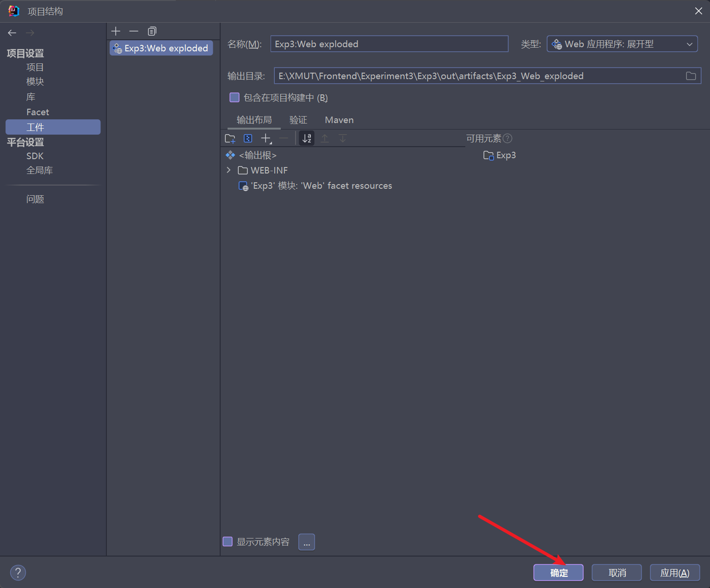Screen dimensions: 710x588
Task: Expand the WEB-INF folder
Action: pos(228,170)
